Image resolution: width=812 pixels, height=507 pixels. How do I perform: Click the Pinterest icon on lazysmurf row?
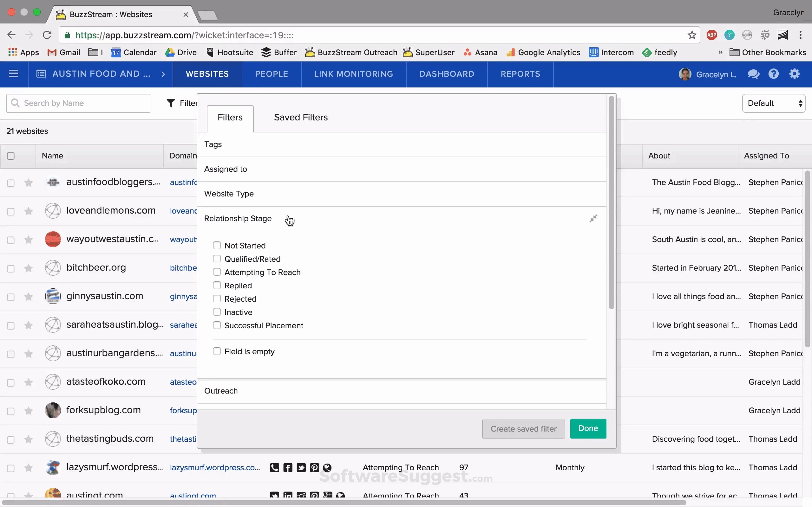[314, 467]
